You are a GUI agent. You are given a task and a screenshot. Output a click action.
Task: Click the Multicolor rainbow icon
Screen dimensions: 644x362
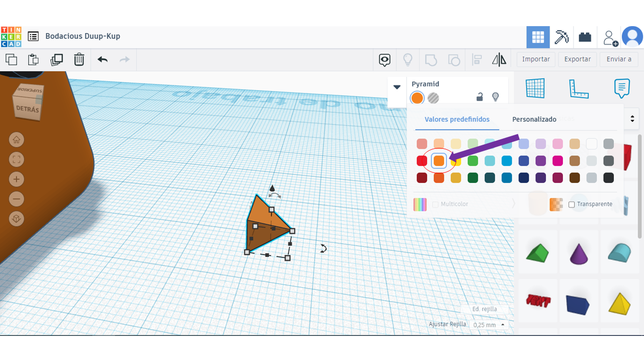point(420,205)
